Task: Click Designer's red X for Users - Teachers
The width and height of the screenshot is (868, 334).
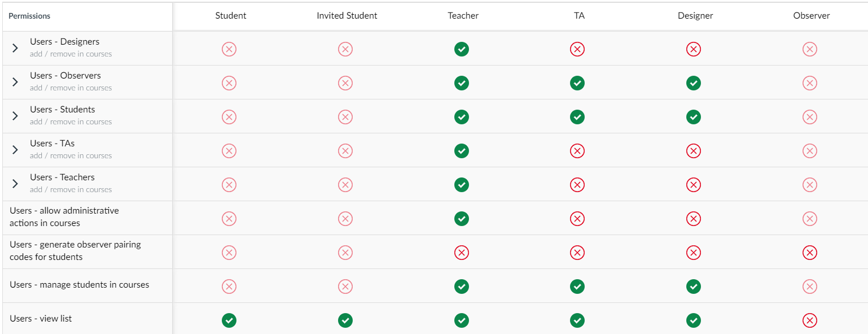Action: 694,185
